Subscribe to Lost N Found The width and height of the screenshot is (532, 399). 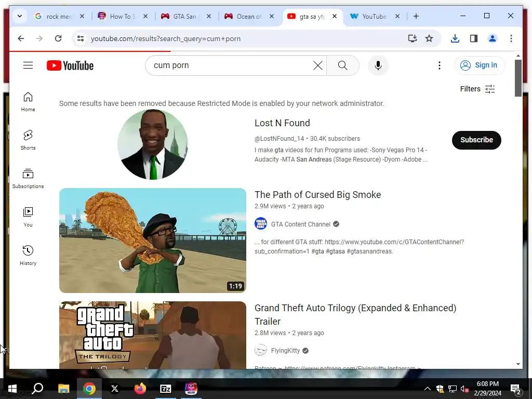[x=476, y=140]
